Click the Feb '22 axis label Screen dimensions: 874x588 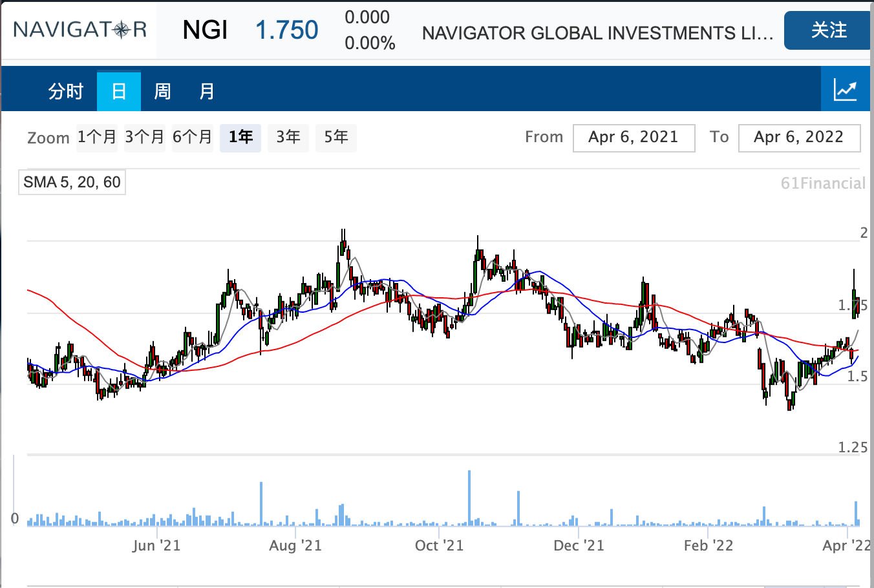click(709, 545)
